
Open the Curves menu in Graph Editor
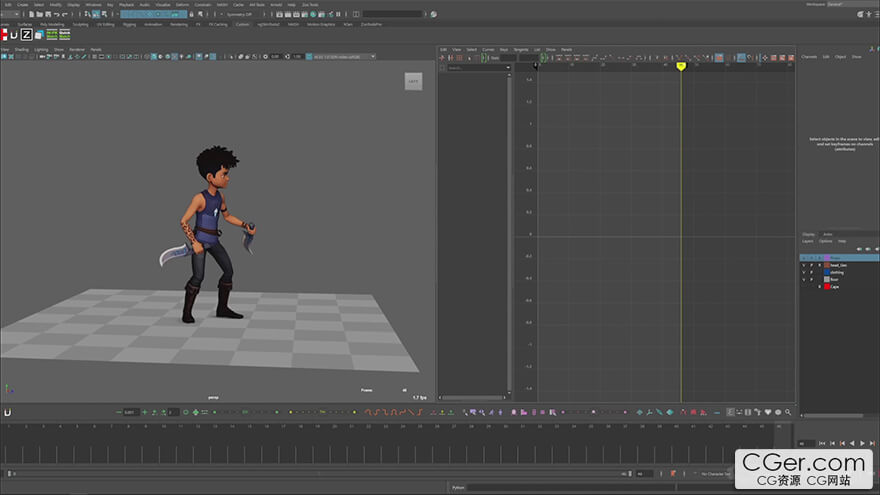point(488,49)
